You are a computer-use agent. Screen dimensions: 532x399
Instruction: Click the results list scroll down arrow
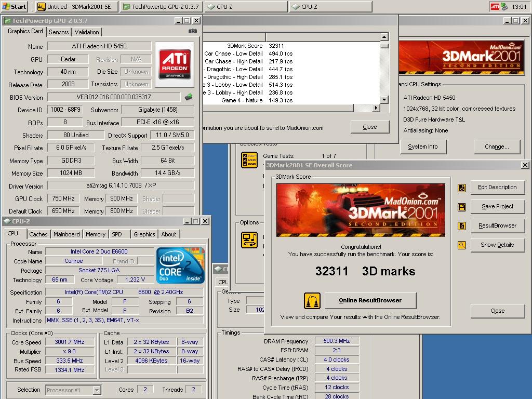pos(384,100)
